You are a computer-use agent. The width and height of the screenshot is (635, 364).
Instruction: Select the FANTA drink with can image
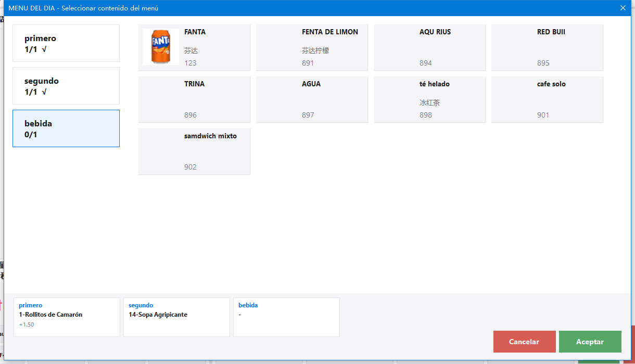click(x=194, y=47)
